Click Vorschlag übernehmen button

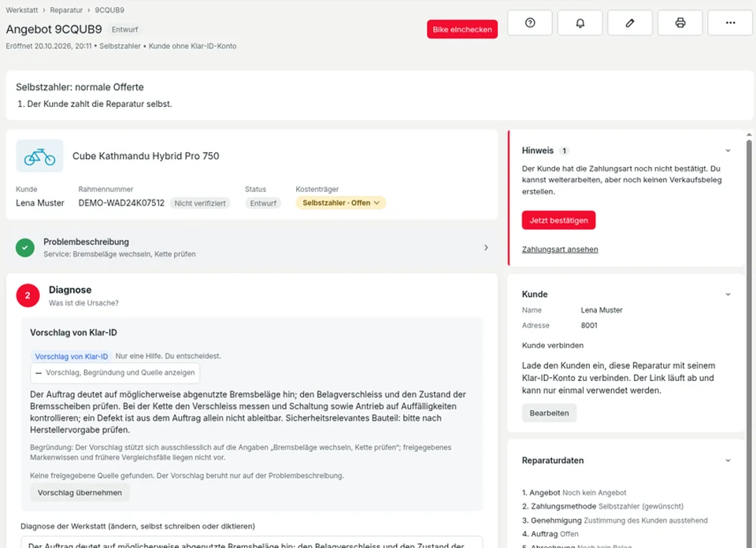[x=80, y=493]
